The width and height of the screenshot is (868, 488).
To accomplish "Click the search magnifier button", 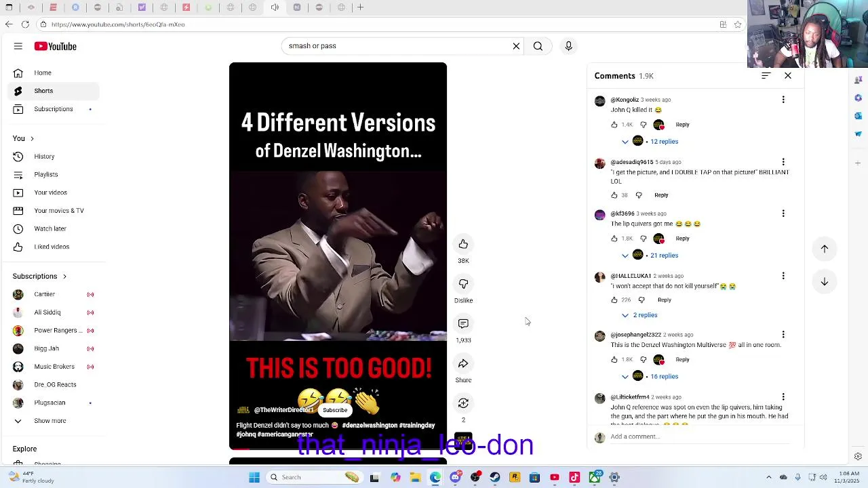I will (538, 46).
